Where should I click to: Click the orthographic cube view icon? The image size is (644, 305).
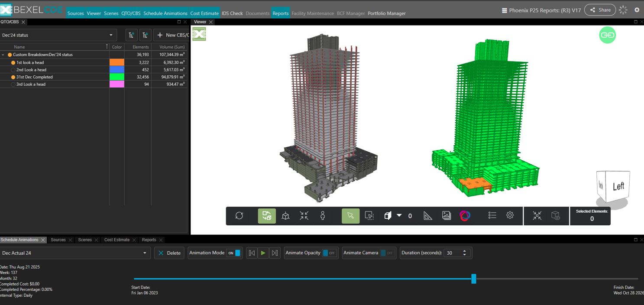pyautogui.click(x=285, y=216)
